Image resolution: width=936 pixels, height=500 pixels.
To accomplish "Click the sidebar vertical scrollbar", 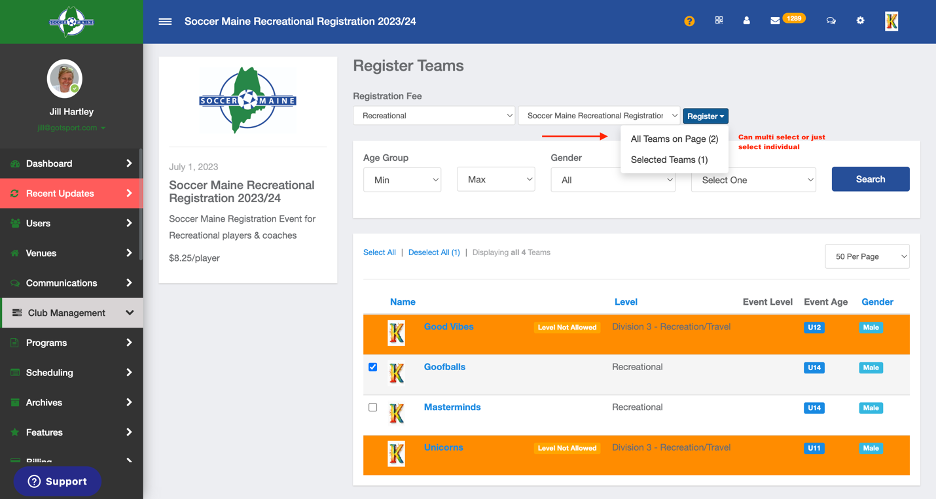I will (140, 204).
